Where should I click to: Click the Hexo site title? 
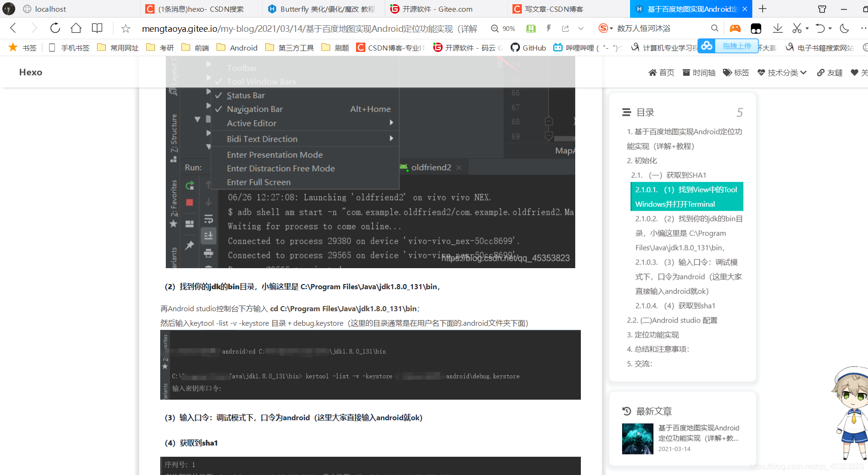click(x=31, y=72)
